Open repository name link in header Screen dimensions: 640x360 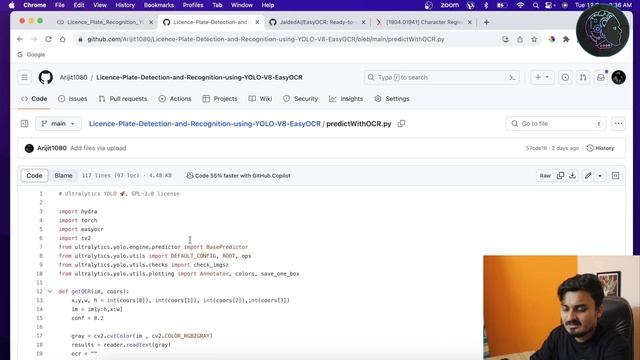coord(200,77)
